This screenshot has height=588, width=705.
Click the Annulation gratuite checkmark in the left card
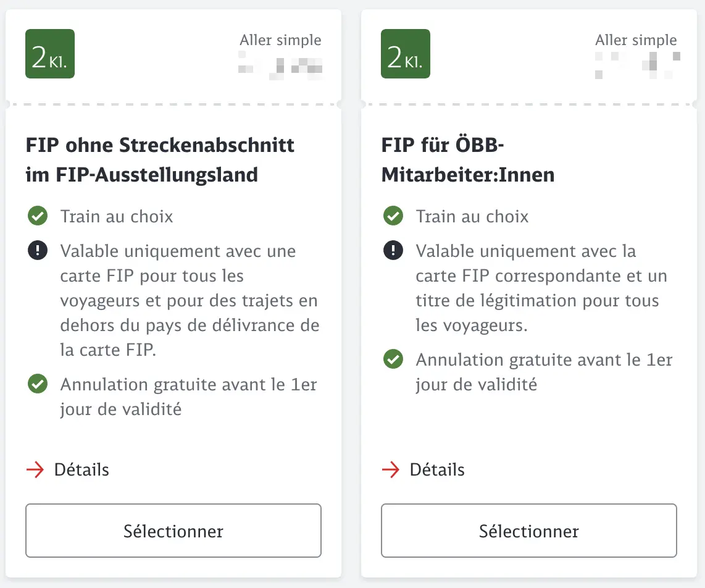(38, 384)
